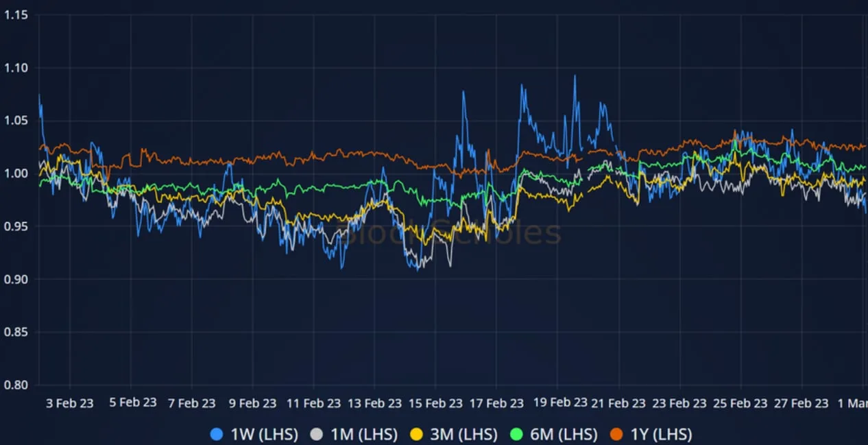Toggle the 1Y (LHS) legend series
Screen dimensions: 868x445
click(x=651, y=434)
